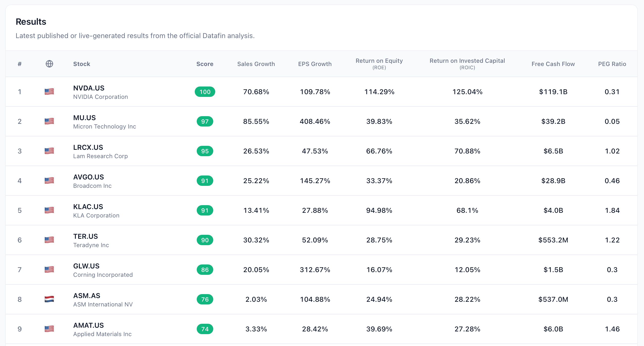Image resolution: width=644 pixels, height=346 pixels.
Task: Click the Results section heading
Action: [31, 22]
